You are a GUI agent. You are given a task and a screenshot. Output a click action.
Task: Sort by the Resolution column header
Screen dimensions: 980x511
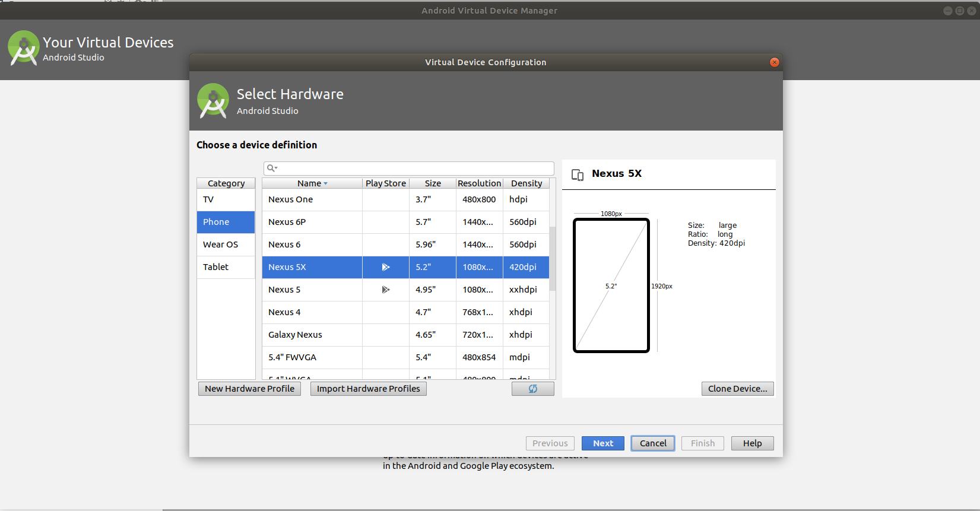tap(480, 183)
